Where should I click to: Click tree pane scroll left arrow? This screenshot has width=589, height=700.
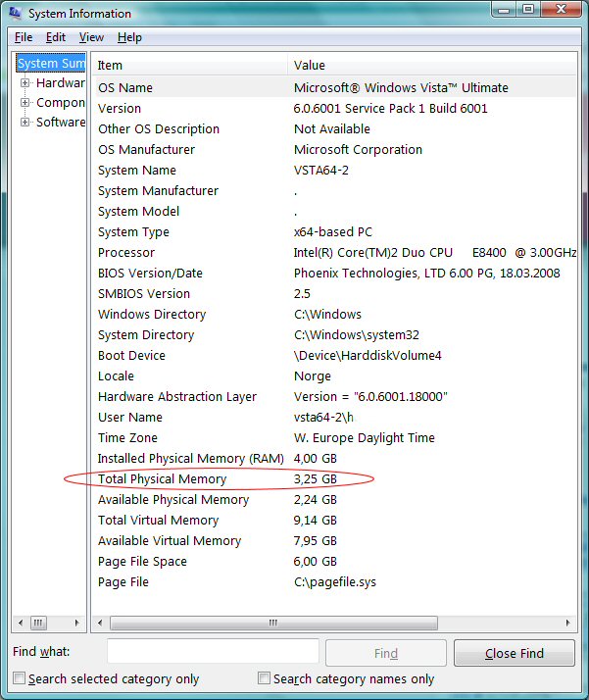pos(20,623)
